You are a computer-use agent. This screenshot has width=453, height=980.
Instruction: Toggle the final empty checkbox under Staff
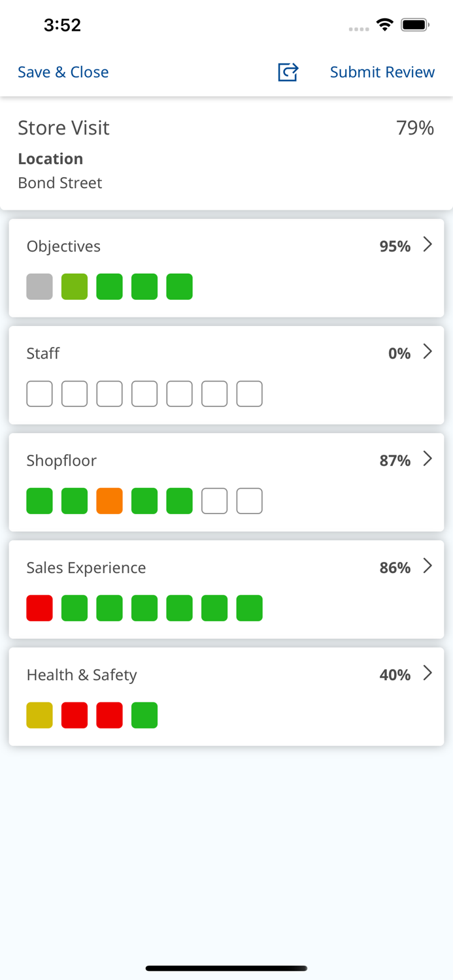249,393
